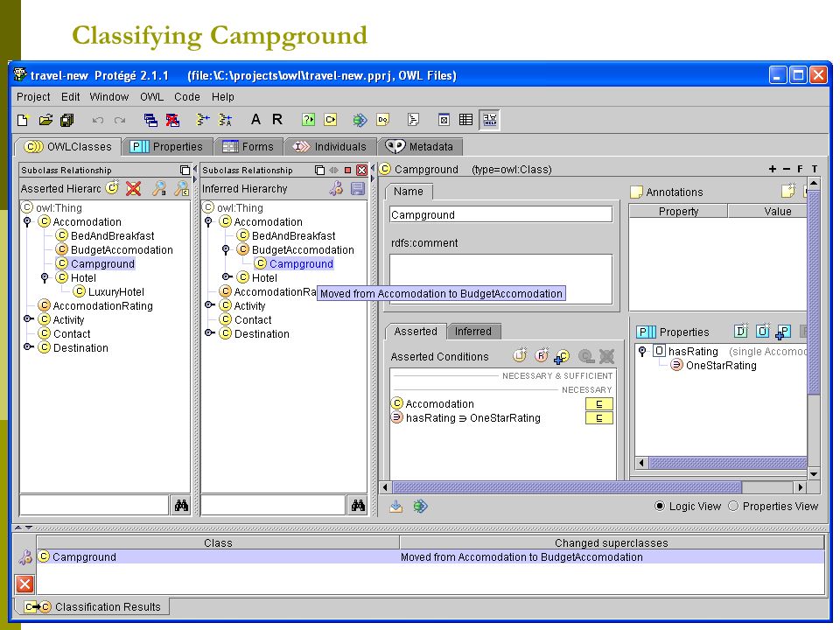Image resolution: width=840 pixels, height=630 pixels.
Task: Click the classify taxonomy C toolbar icon
Action: click(331, 120)
